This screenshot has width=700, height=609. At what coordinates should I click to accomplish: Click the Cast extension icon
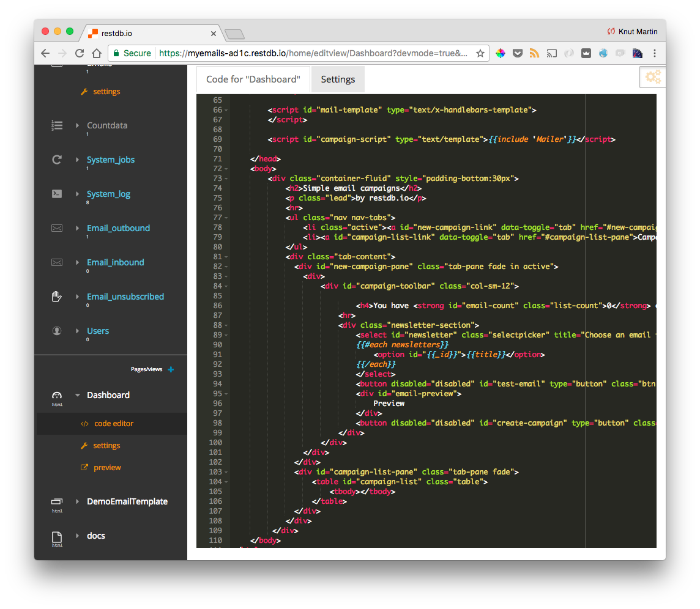[x=552, y=54]
